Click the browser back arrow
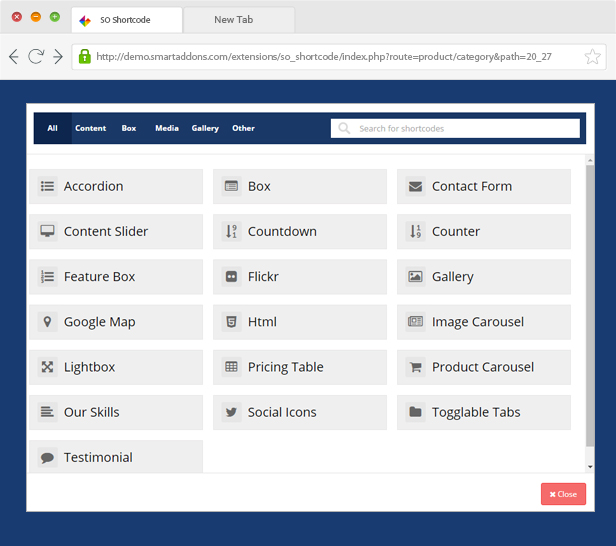Viewport: 616px width, 546px height. pos(14,57)
